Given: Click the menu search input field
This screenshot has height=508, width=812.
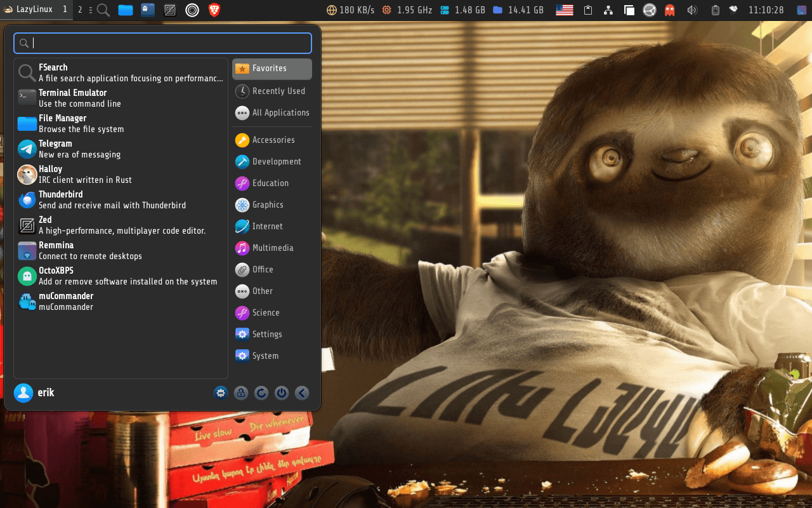Looking at the screenshot, I should click(x=162, y=43).
